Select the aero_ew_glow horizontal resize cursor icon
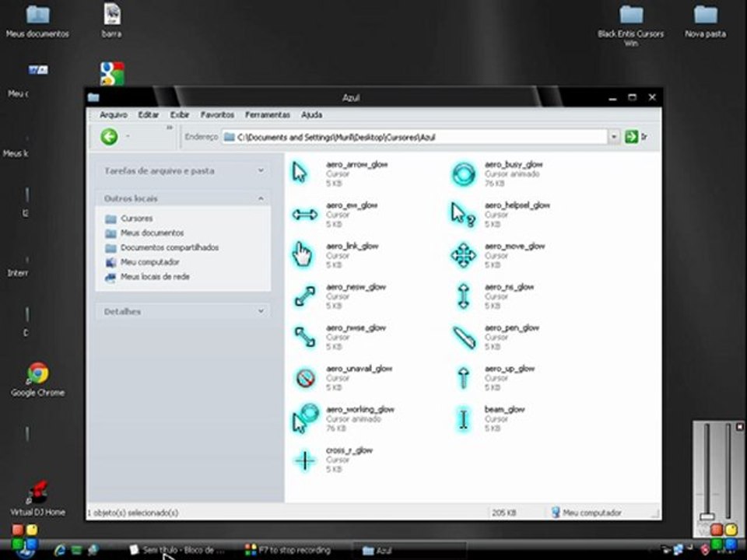 click(x=304, y=215)
